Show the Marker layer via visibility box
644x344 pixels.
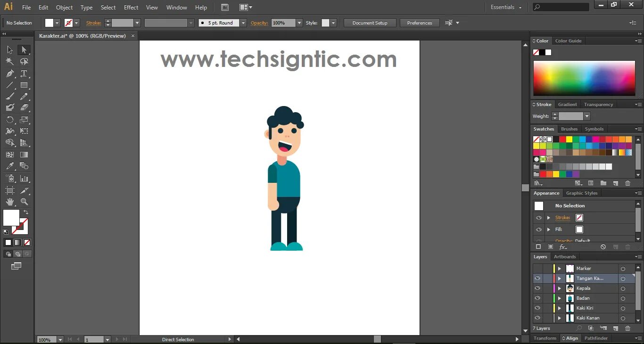click(537, 268)
